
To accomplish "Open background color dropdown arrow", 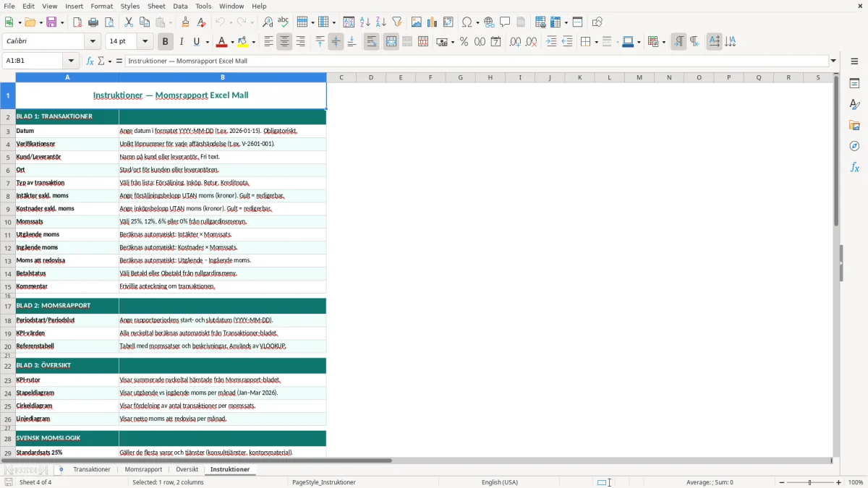I will [255, 42].
